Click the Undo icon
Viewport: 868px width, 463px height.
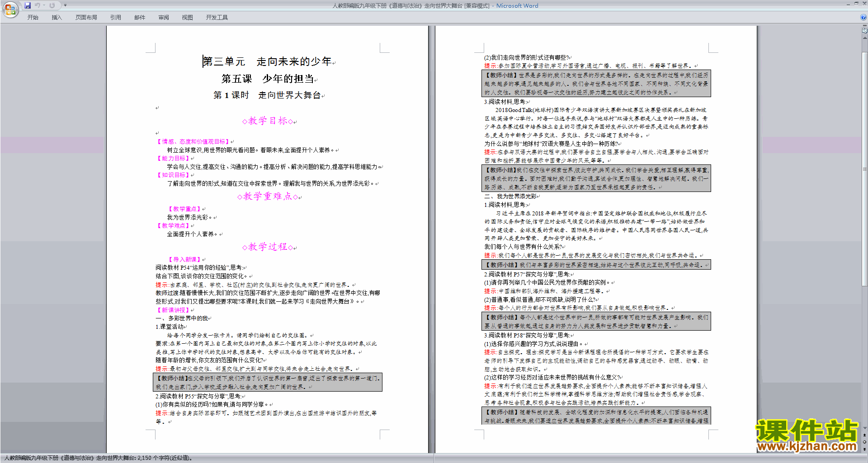point(38,5)
